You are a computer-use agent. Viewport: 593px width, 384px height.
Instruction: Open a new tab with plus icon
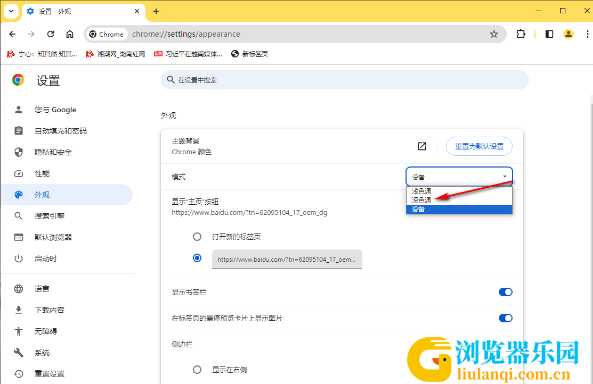pyautogui.click(x=156, y=11)
